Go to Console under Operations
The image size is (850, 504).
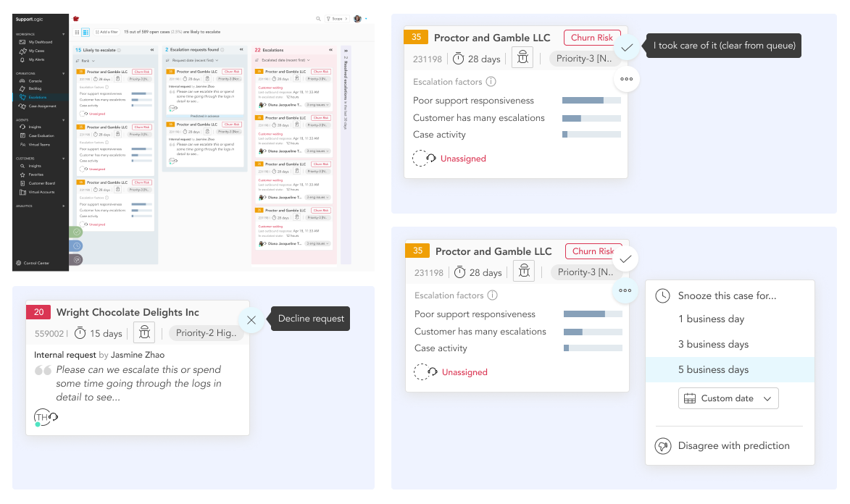(31, 81)
